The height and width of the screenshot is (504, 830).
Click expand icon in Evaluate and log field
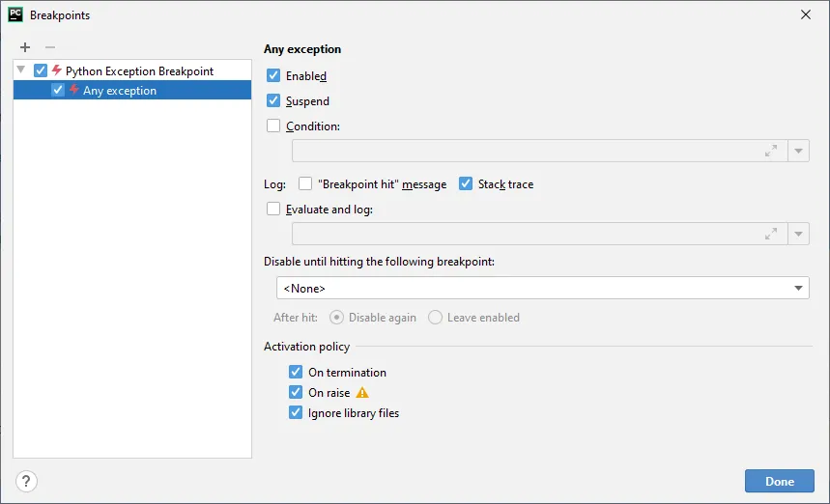(770, 234)
